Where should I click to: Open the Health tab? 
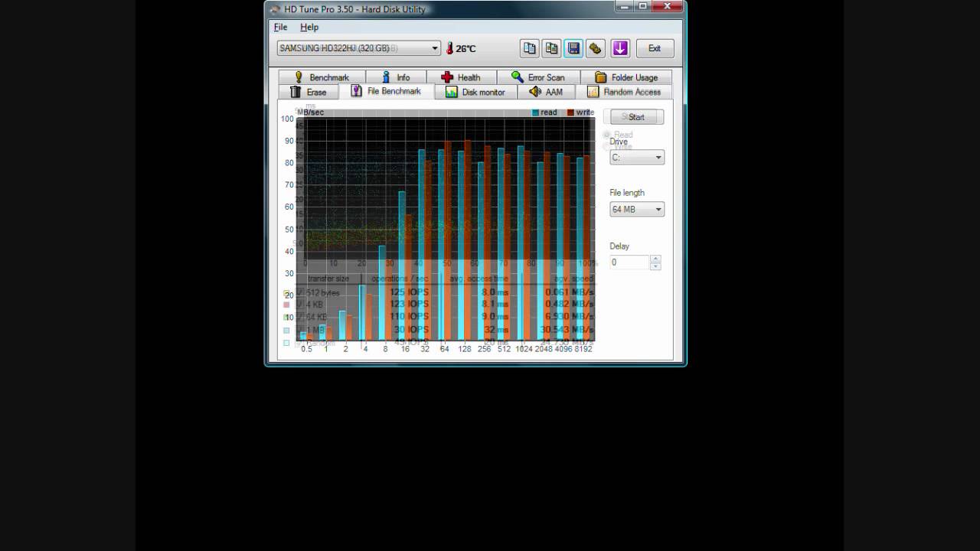[x=462, y=77]
